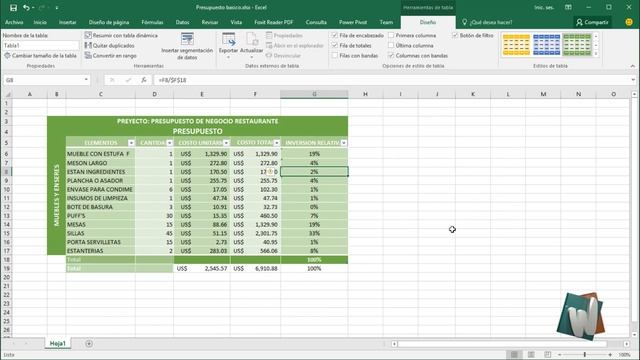This screenshot has height=360, width=640.
Task: Click inside the formula bar
Action: (391, 80)
